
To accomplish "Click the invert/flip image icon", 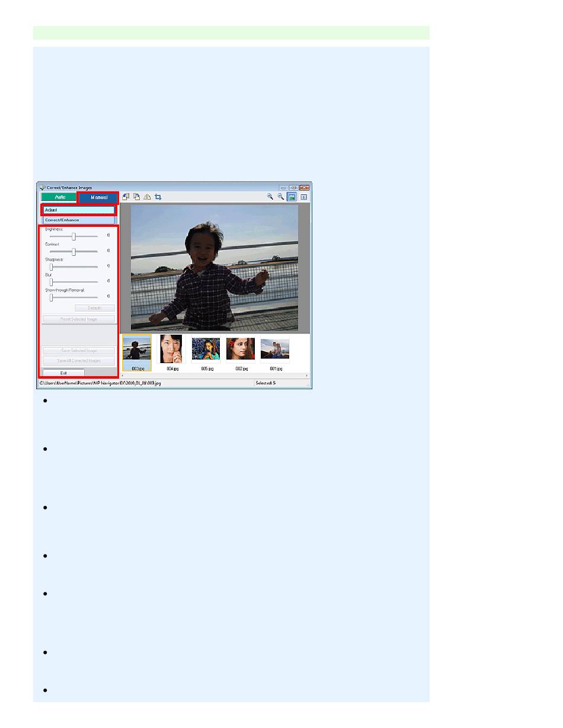I will click(x=147, y=197).
